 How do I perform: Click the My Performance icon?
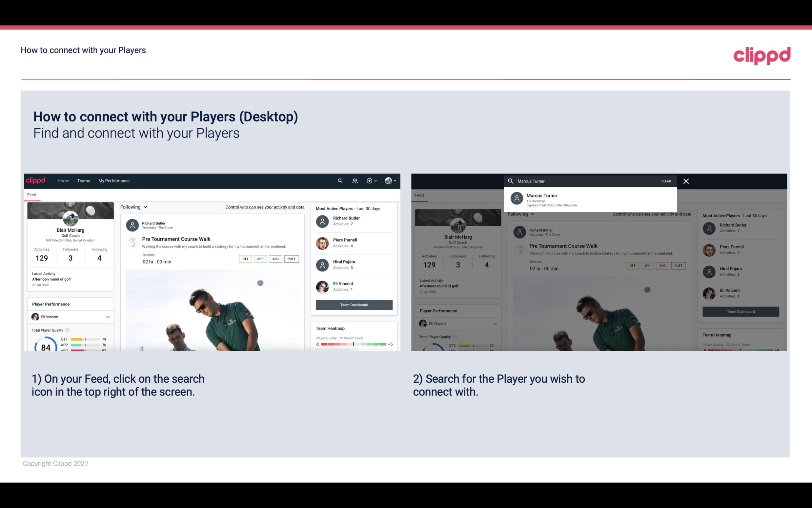click(x=114, y=180)
